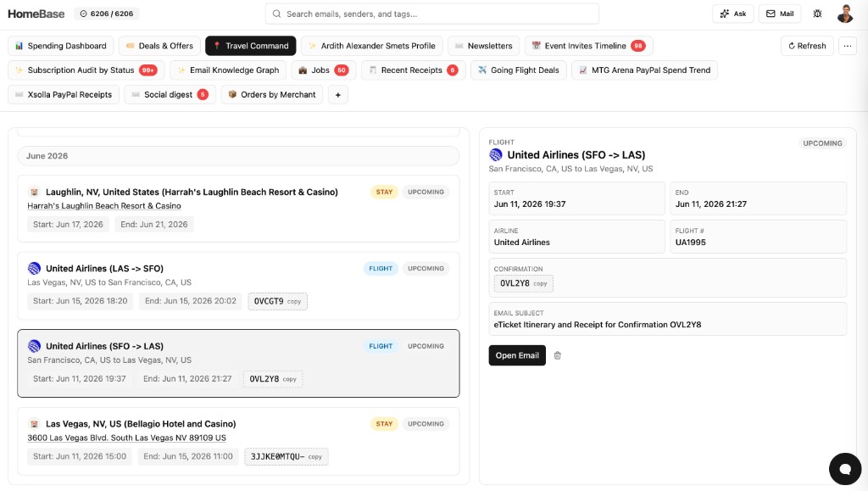Click the END Jun 11, 2026 21:27 field
The height and width of the screenshot is (491, 868).
(758, 198)
